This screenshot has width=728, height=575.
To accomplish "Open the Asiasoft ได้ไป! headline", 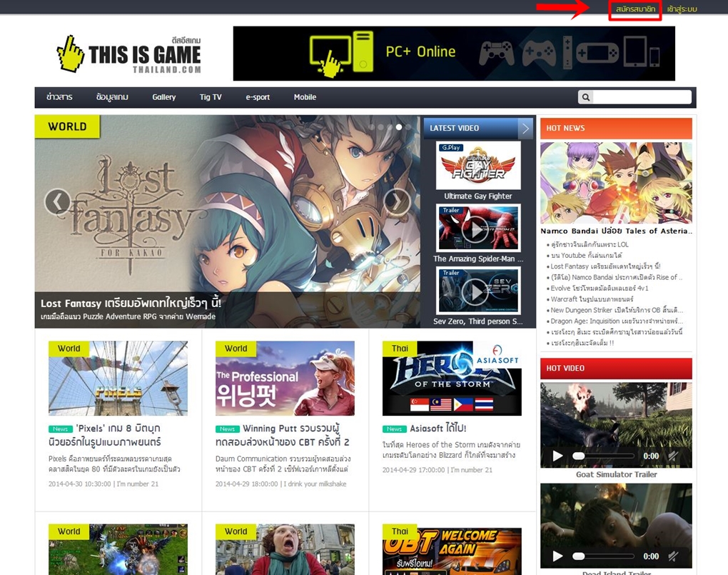I will 438,428.
